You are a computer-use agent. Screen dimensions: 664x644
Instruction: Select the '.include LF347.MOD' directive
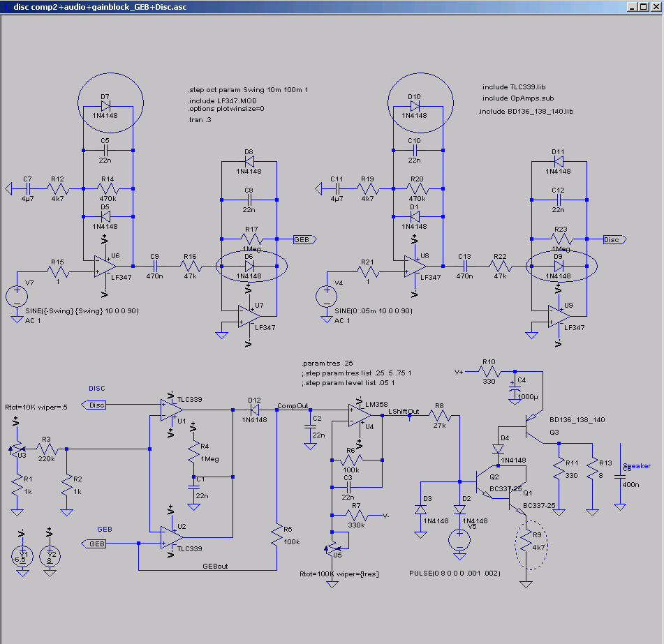222,100
